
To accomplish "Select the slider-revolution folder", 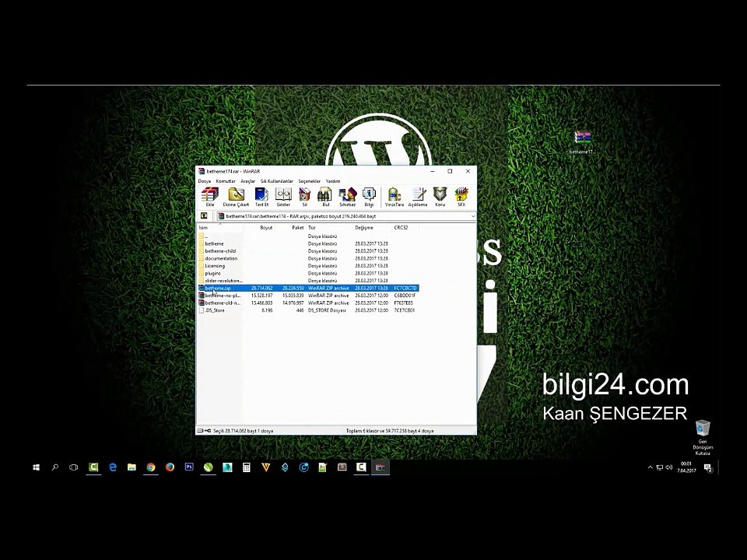I will click(308, 281).
